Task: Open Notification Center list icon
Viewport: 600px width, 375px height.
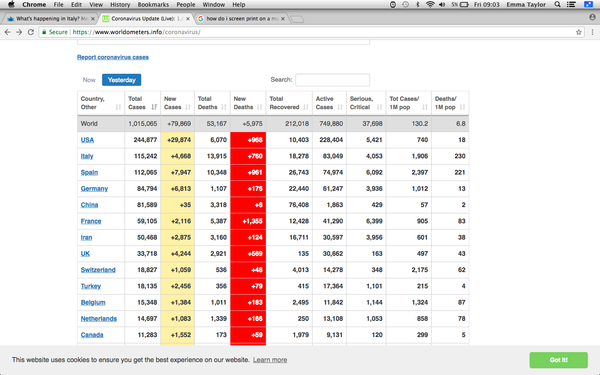Action: (x=571, y=5)
